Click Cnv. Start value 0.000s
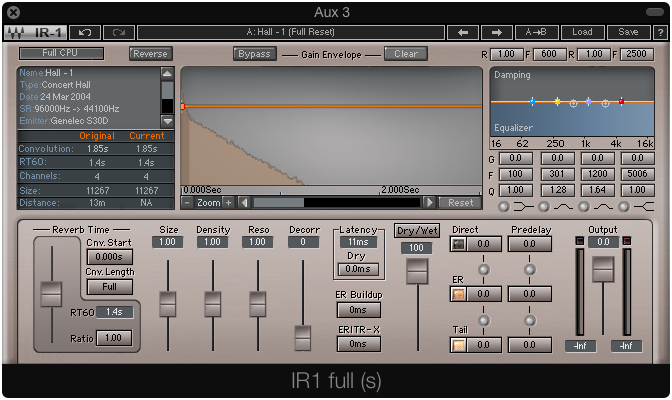 pyautogui.click(x=110, y=257)
